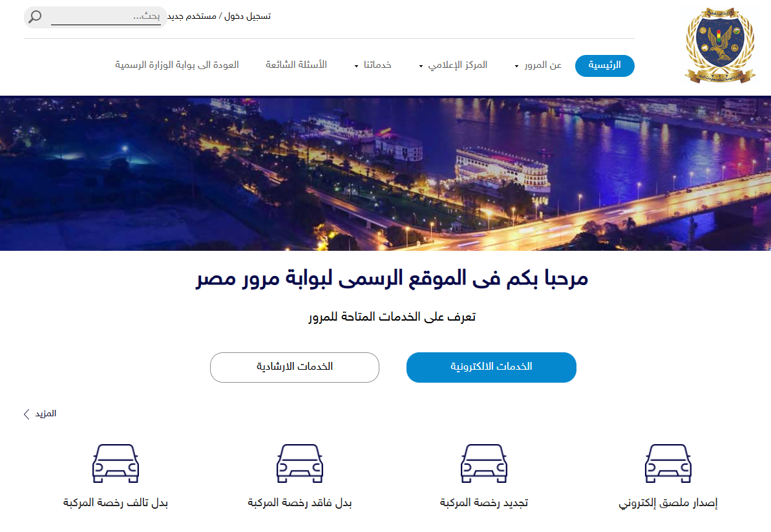Expand the خدماتنا dropdown menu

point(373,65)
